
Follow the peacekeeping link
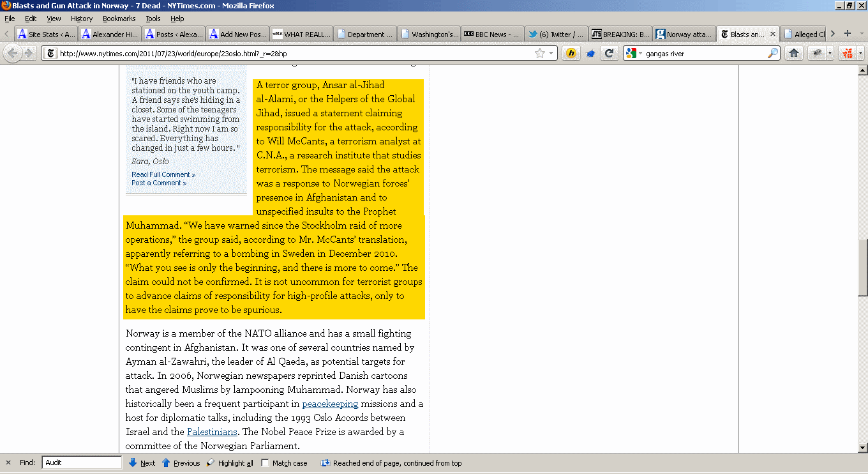[330, 404]
